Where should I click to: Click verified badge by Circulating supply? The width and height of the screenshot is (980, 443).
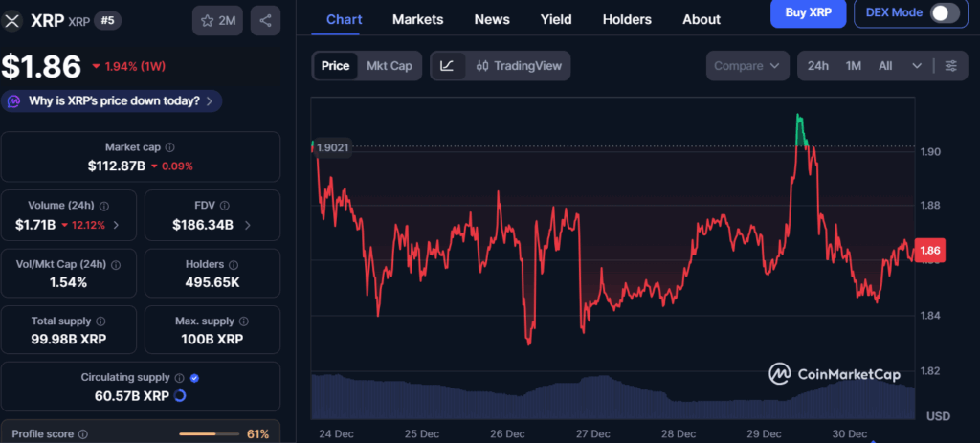[195, 378]
